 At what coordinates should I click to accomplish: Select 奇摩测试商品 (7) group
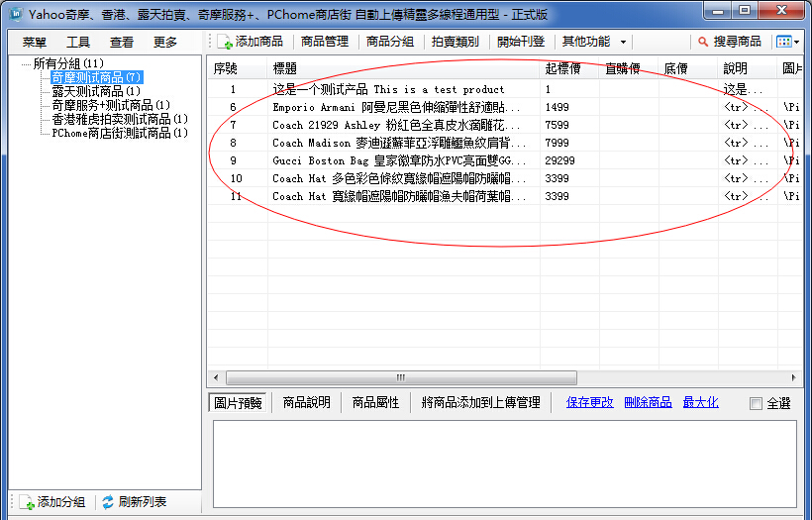tap(96, 77)
